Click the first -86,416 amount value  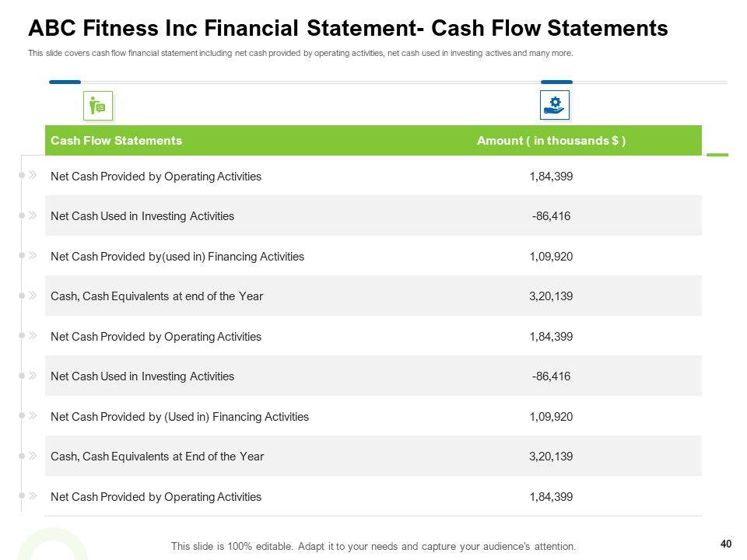[551, 216]
